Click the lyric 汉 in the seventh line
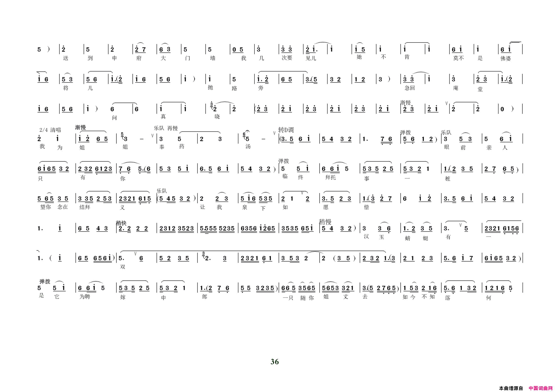The width and height of the screenshot is (555, 392). click(366, 236)
